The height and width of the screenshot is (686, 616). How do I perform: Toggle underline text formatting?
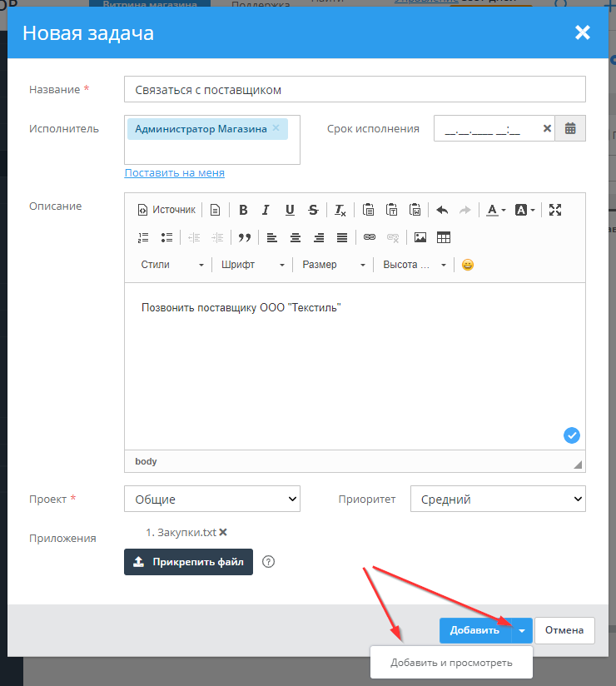pos(290,210)
